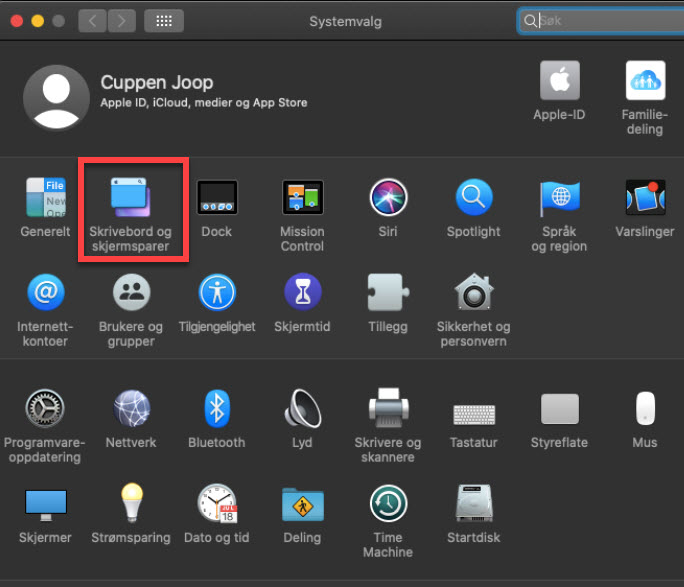Open Tilgjengelighet accessibility settings
The height and width of the screenshot is (587, 684).
pyautogui.click(x=216, y=293)
